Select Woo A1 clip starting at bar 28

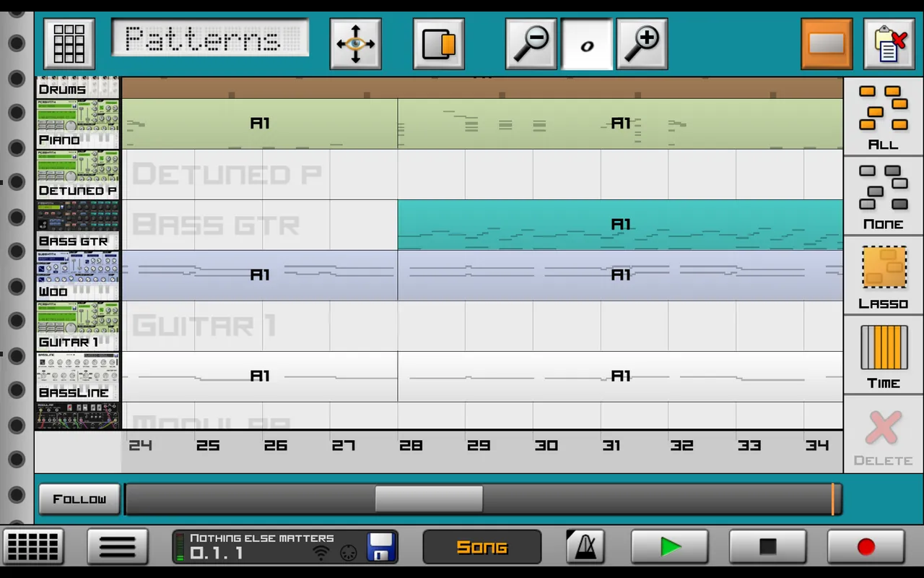point(620,275)
